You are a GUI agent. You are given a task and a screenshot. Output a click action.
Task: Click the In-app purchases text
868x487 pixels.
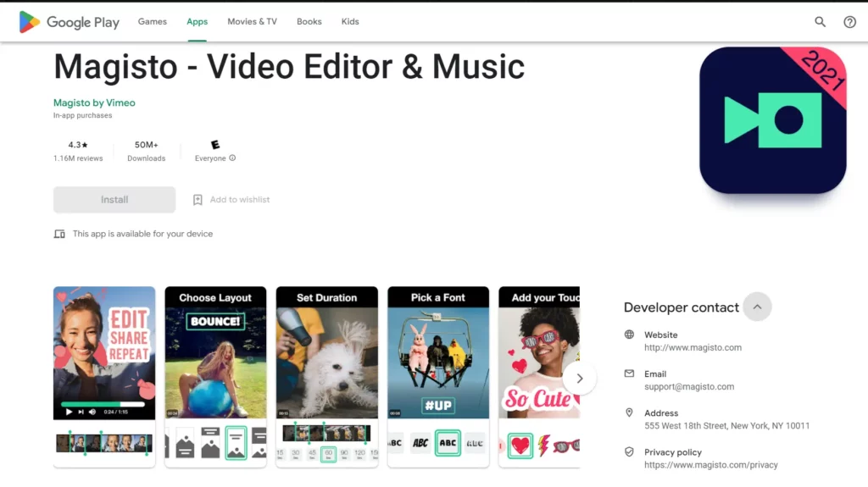[82, 116]
